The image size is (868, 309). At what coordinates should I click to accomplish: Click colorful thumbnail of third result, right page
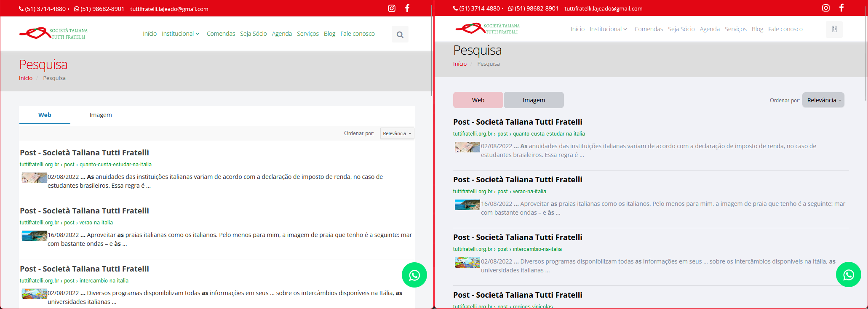click(x=467, y=262)
